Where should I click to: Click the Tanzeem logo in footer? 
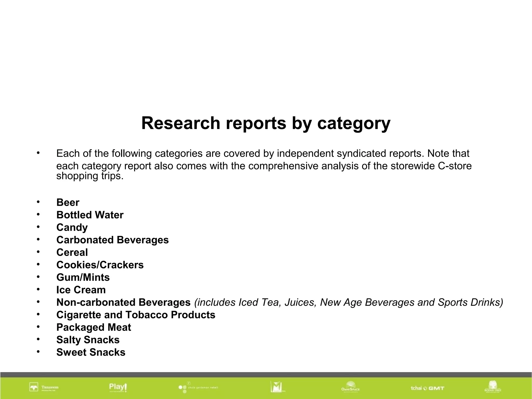point(44,387)
